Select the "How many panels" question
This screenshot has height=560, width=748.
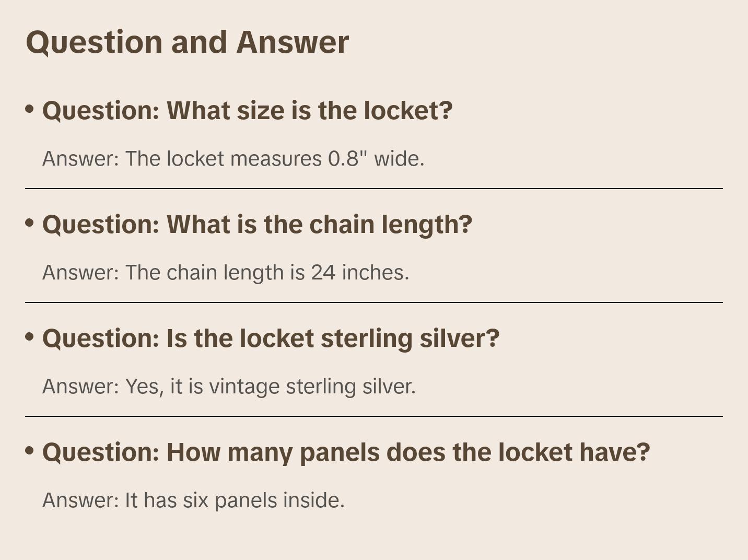point(346,452)
